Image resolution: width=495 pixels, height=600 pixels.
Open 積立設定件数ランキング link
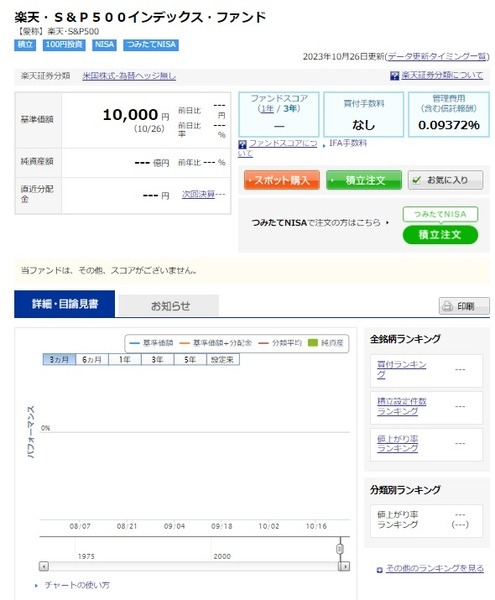pos(401,406)
